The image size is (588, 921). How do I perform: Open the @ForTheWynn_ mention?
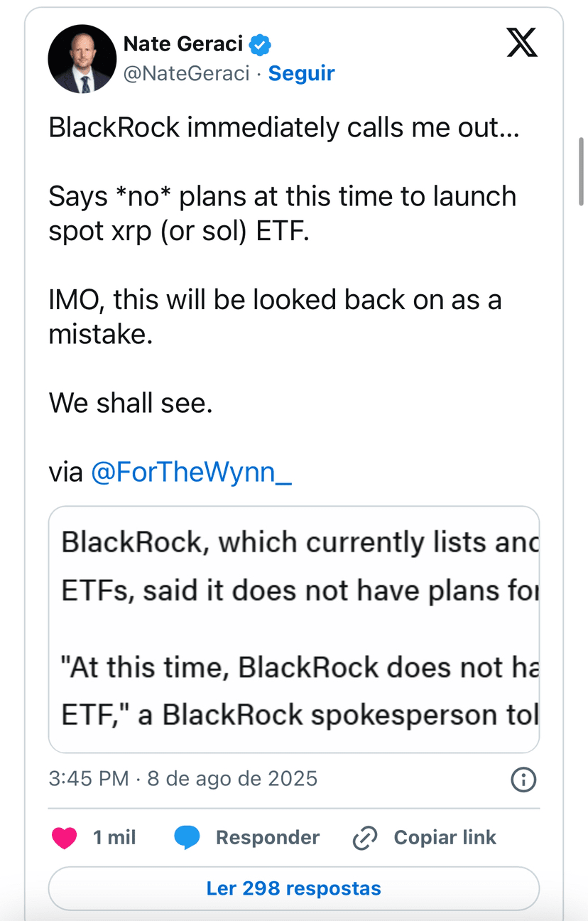pyautogui.click(x=191, y=473)
